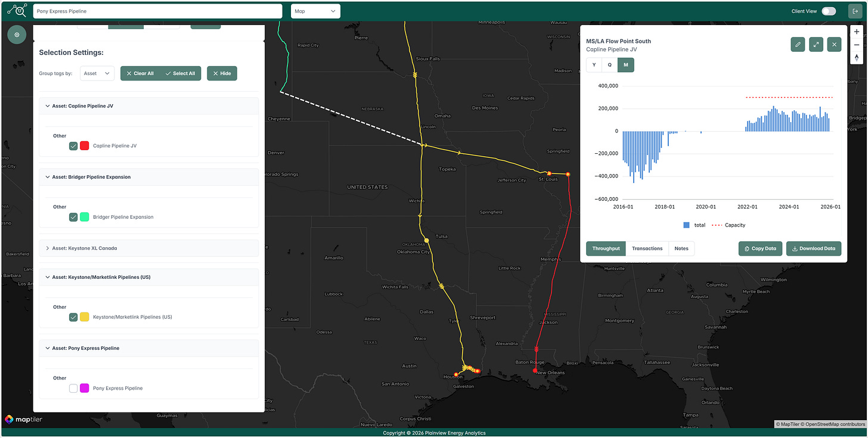Open the Map view dropdown
Image resolution: width=868 pixels, height=438 pixels.
pyautogui.click(x=315, y=11)
